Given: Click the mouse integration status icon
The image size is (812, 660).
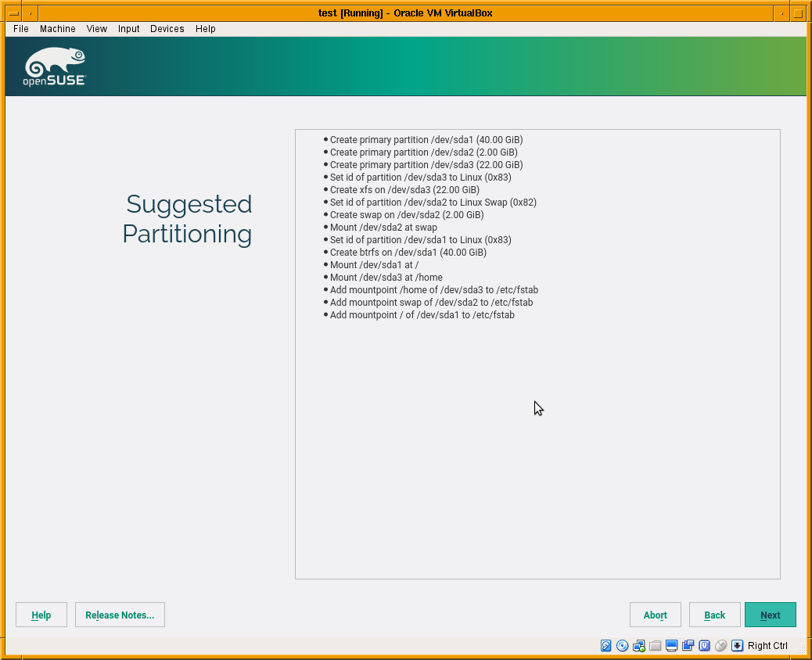Looking at the screenshot, I should point(720,646).
